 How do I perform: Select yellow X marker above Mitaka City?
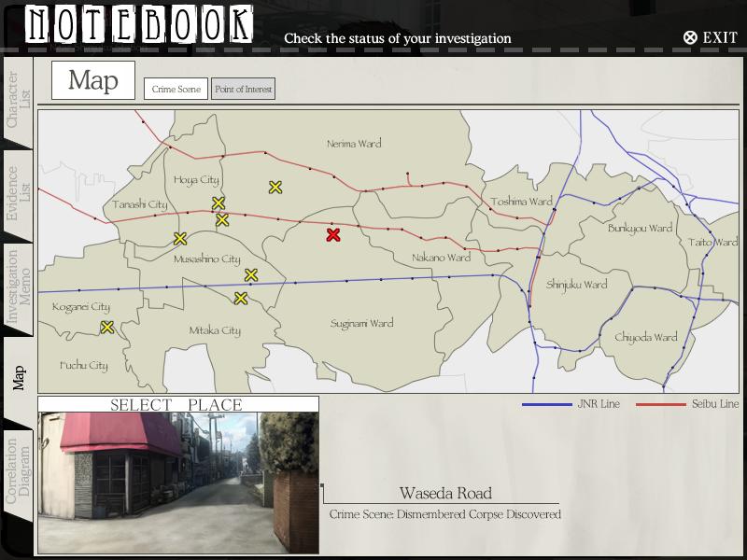(241, 299)
